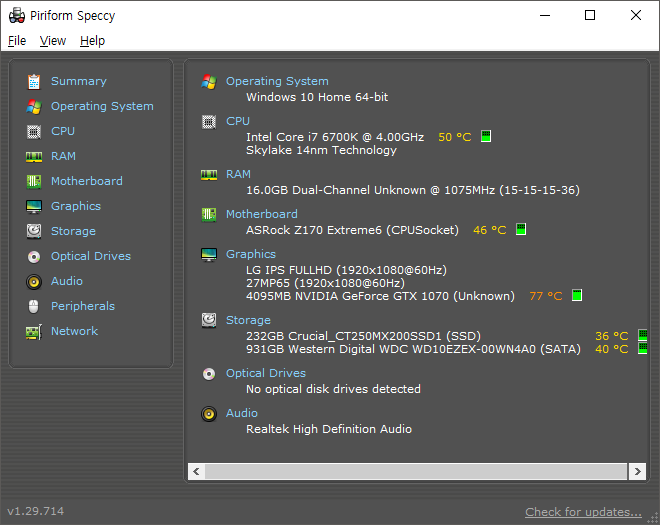Click Motherboard icon in summary pane

click(209, 214)
